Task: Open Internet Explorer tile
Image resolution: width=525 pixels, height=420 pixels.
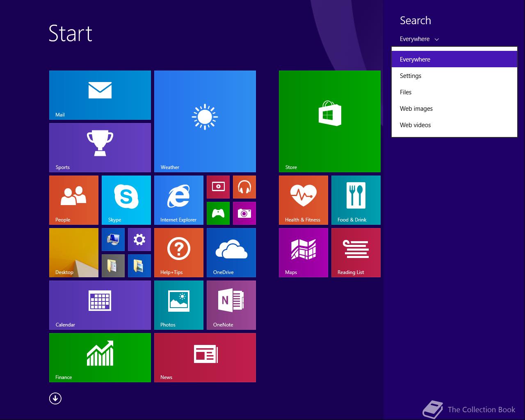Action: tap(179, 200)
